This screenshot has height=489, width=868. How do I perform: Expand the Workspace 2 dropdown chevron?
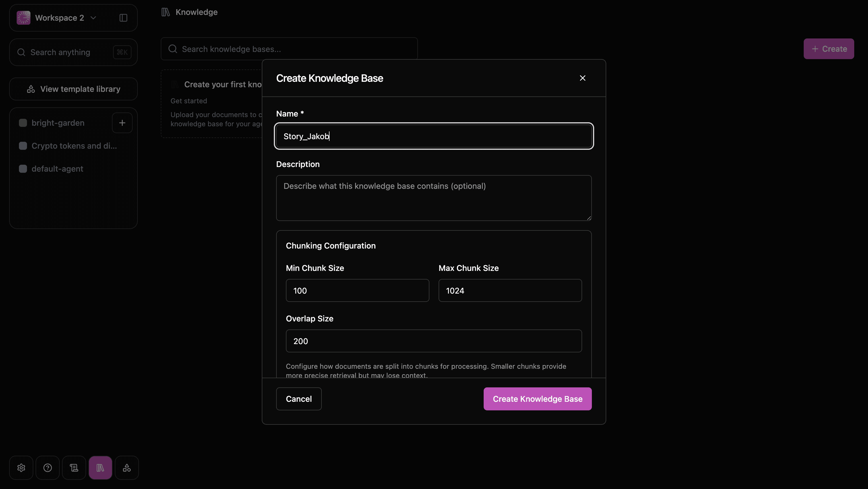[94, 18]
